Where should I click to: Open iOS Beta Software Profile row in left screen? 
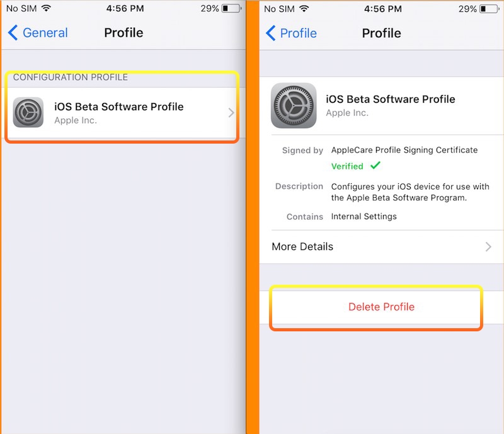click(x=123, y=113)
